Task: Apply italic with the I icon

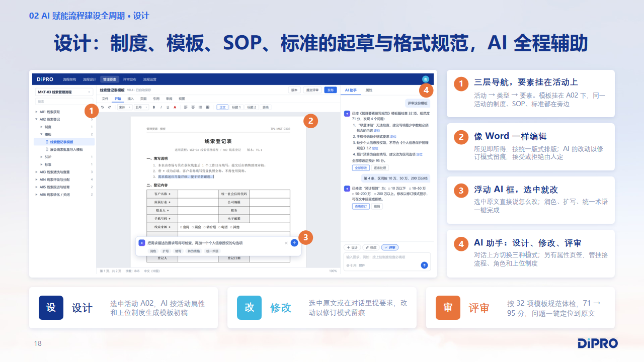Action: point(161,107)
